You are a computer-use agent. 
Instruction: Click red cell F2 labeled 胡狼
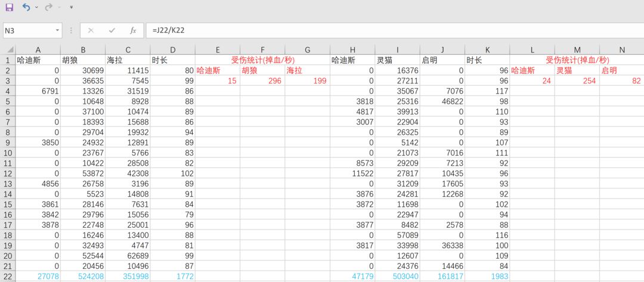click(x=262, y=70)
